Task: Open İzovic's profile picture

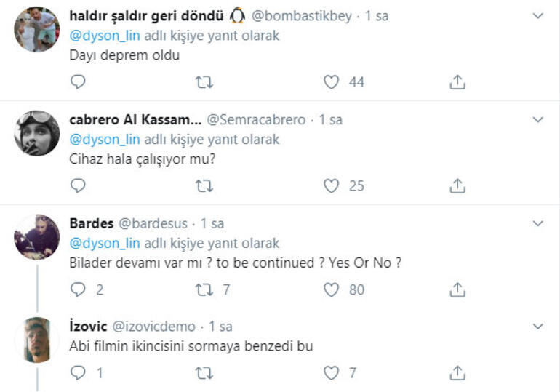Action: tap(36, 340)
